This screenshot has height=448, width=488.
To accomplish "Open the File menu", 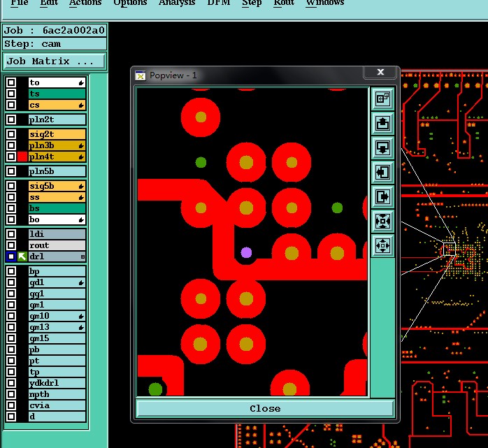I will [x=20, y=3].
